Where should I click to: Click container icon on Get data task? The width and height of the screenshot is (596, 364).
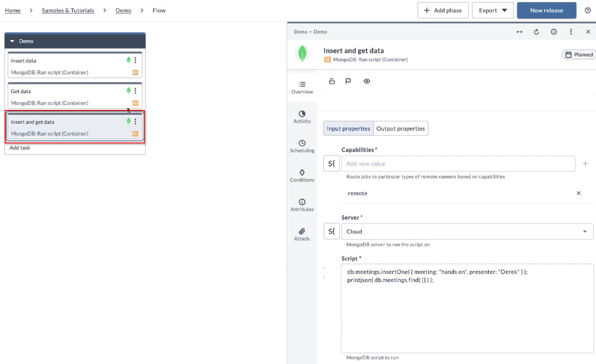pyautogui.click(x=136, y=103)
